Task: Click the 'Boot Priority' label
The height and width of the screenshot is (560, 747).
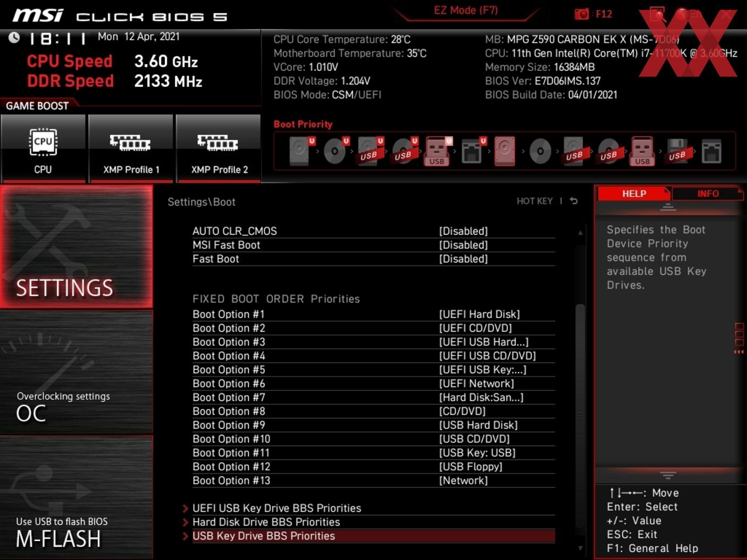Action: 303,124
